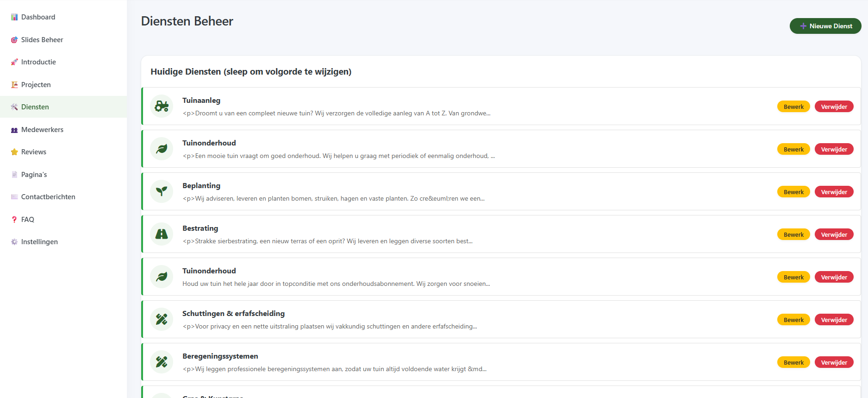This screenshot has width=868, height=398.
Task: Edit the Tuinaanleg service with Bewerk
Action: (x=793, y=107)
